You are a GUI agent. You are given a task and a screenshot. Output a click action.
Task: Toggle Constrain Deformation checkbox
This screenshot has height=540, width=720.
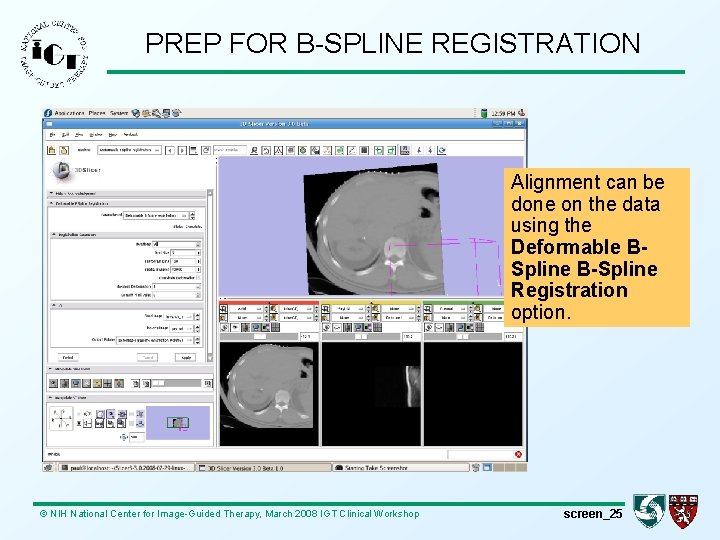coord(198,278)
